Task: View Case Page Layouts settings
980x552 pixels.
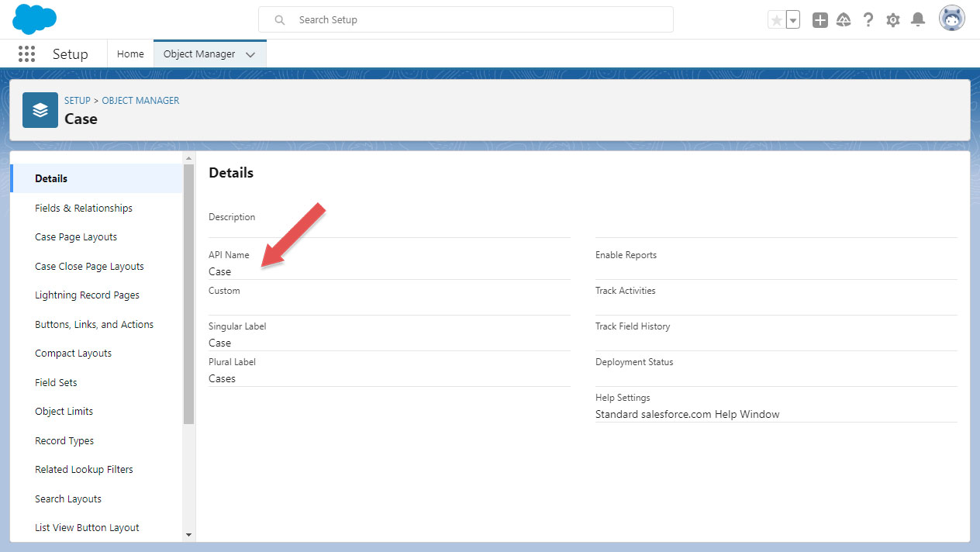Action: pyautogui.click(x=75, y=236)
